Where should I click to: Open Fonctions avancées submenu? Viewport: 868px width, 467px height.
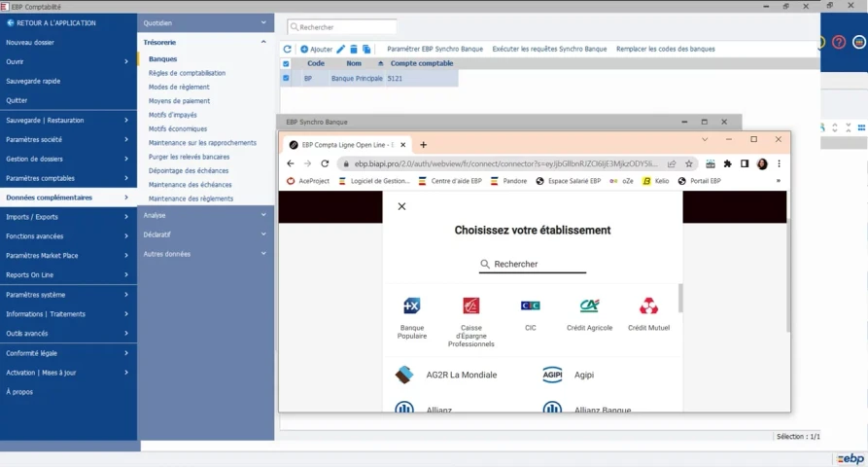click(68, 236)
